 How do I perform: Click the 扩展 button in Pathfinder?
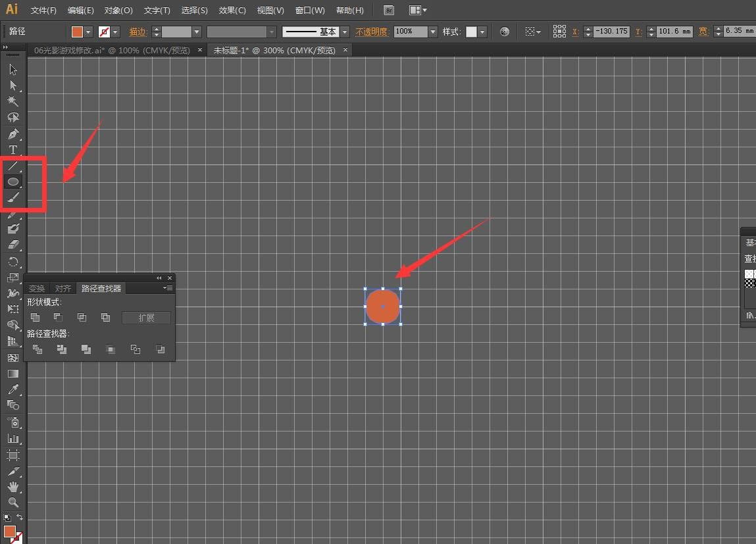click(x=147, y=318)
